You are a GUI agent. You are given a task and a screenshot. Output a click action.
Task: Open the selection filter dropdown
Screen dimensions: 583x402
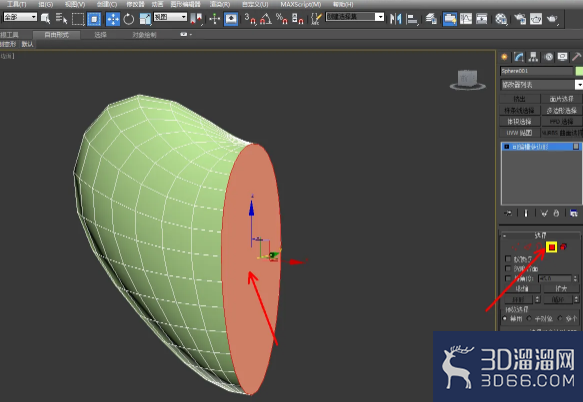click(x=20, y=17)
